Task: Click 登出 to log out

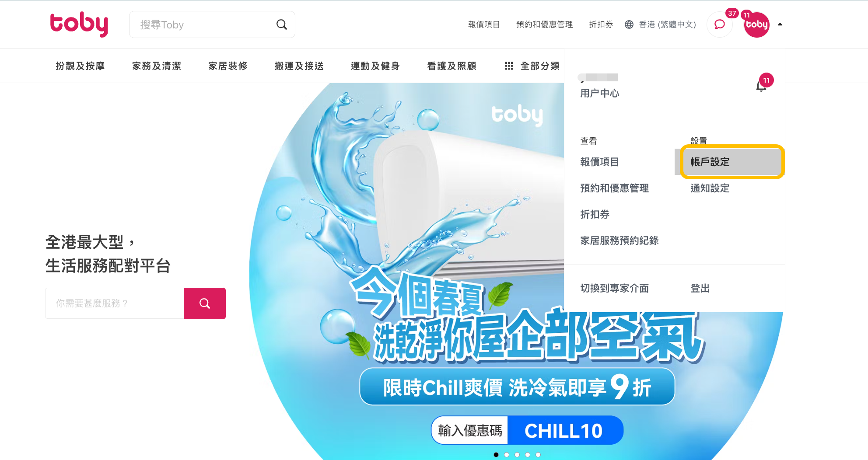Action: pyautogui.click(x=700, y=288)
